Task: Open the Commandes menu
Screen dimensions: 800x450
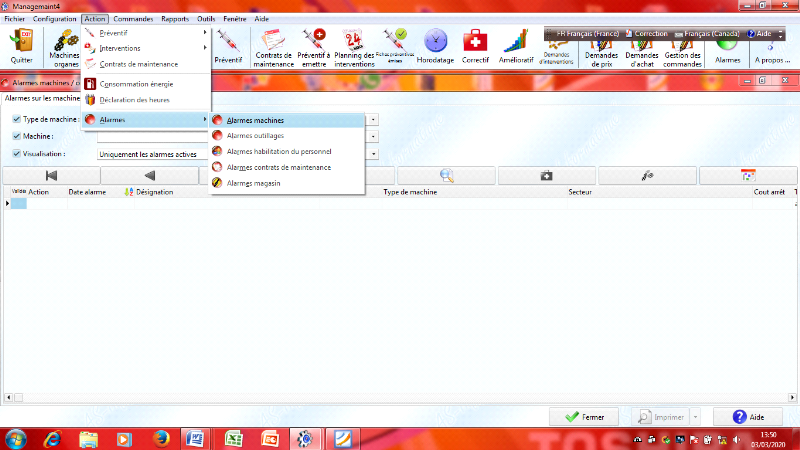Action: pos(133,19)
